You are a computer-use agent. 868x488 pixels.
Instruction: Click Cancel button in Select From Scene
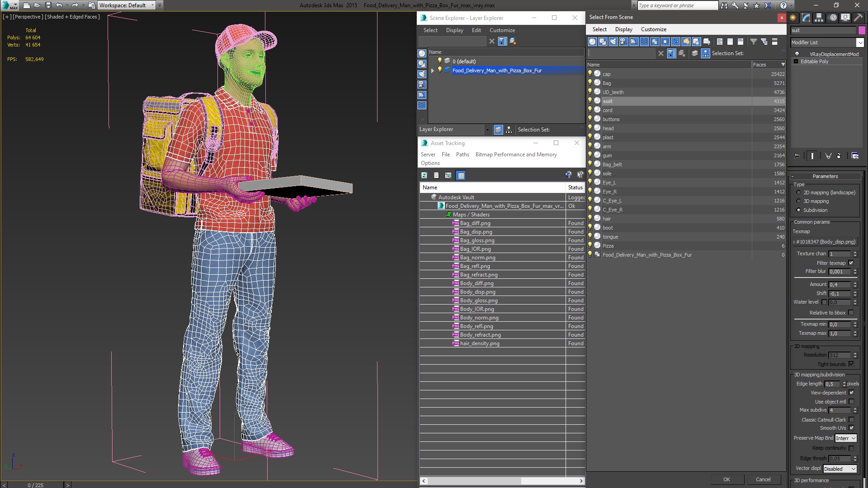(x=763, y=479)
